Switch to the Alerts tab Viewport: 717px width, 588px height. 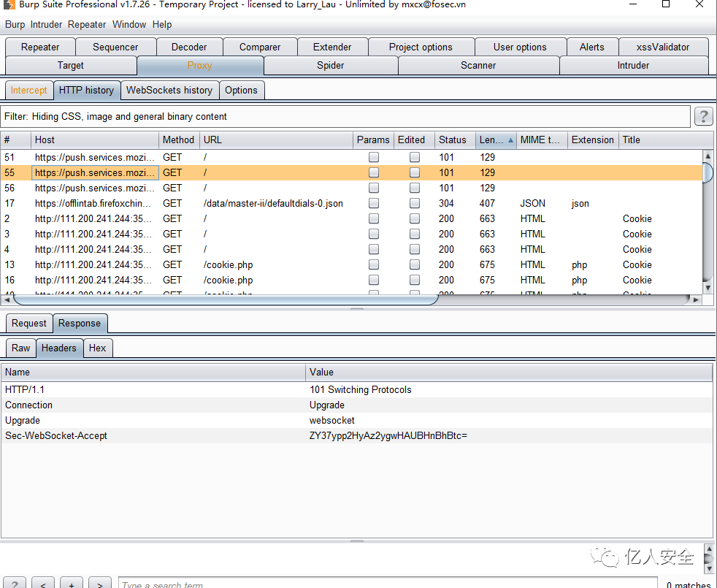[591, 47]
